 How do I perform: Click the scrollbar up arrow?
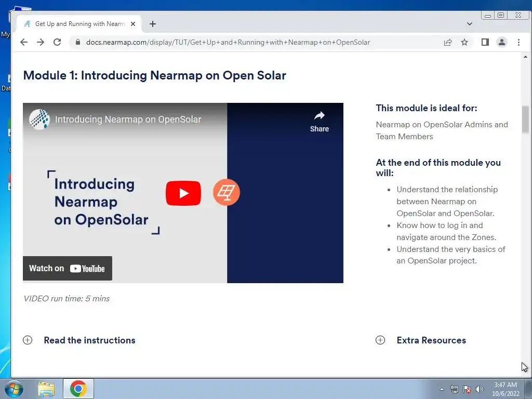click(525, 57)
